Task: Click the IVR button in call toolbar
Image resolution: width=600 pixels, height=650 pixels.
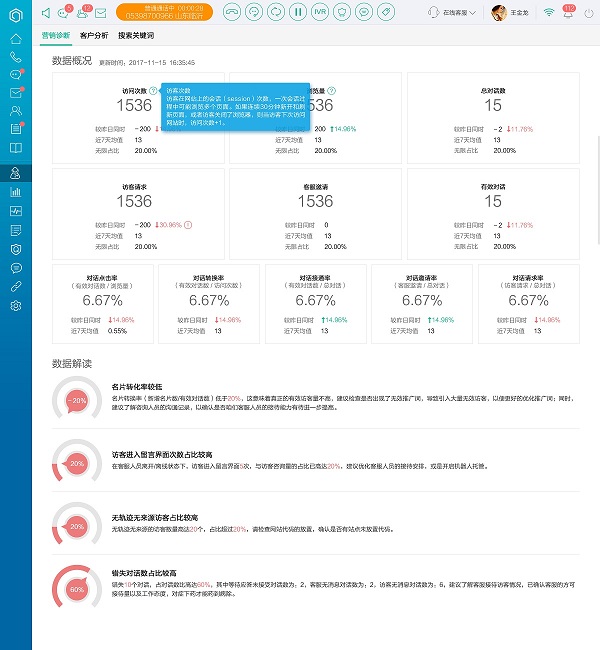Action: 321,12
